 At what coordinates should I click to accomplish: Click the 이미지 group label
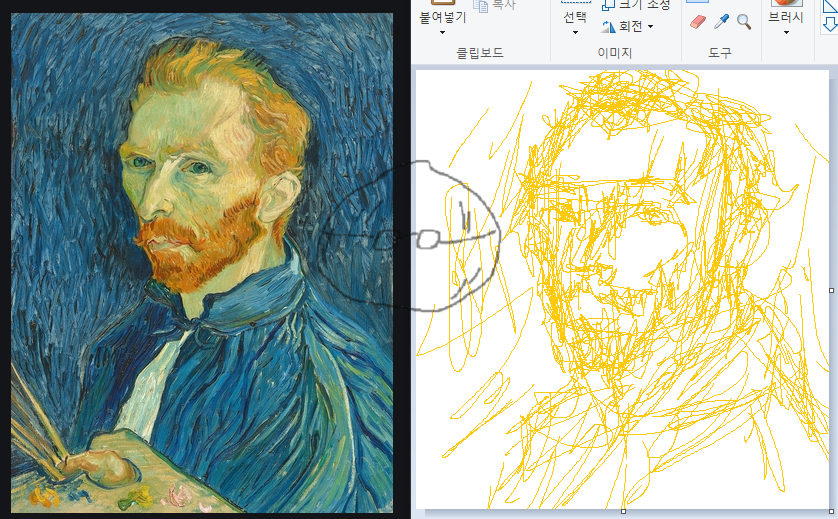(615, 52)
